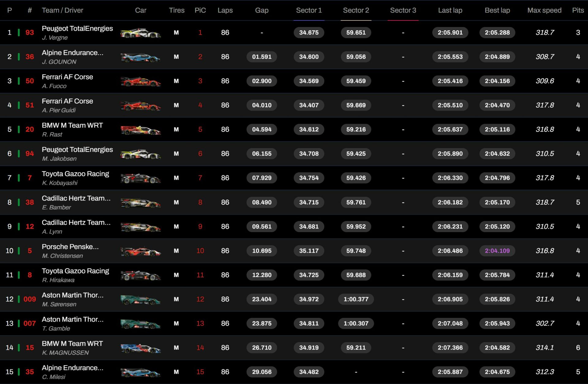The height and width of the screenshot is (384, 588).
Task: Click best lap time 2:05.288
Action: (x=497, y=33)
